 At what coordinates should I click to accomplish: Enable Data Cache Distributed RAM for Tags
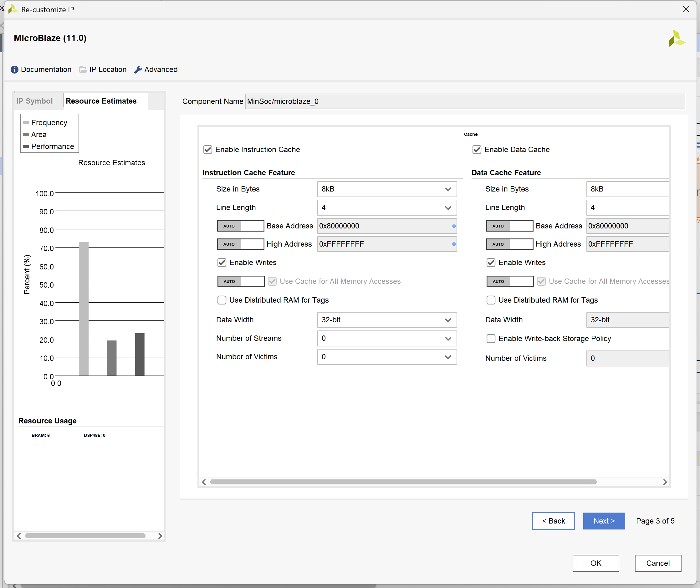(491, 300)
